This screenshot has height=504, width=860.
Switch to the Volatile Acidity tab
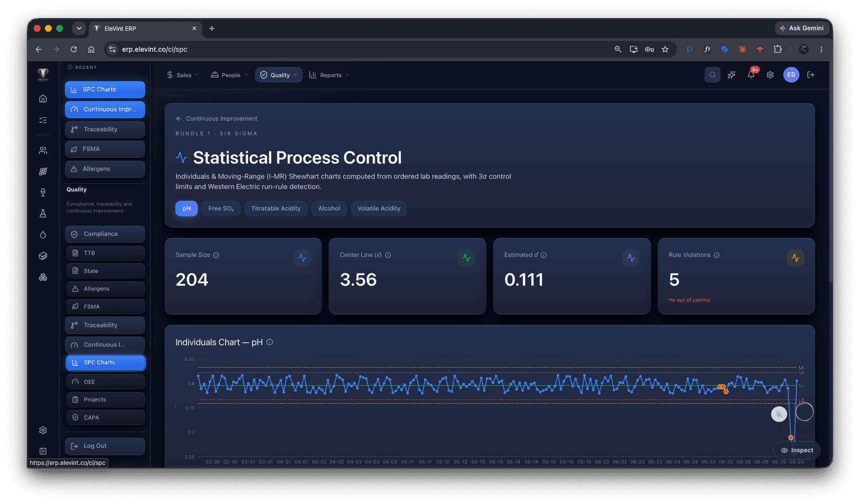tap(379, 209)
